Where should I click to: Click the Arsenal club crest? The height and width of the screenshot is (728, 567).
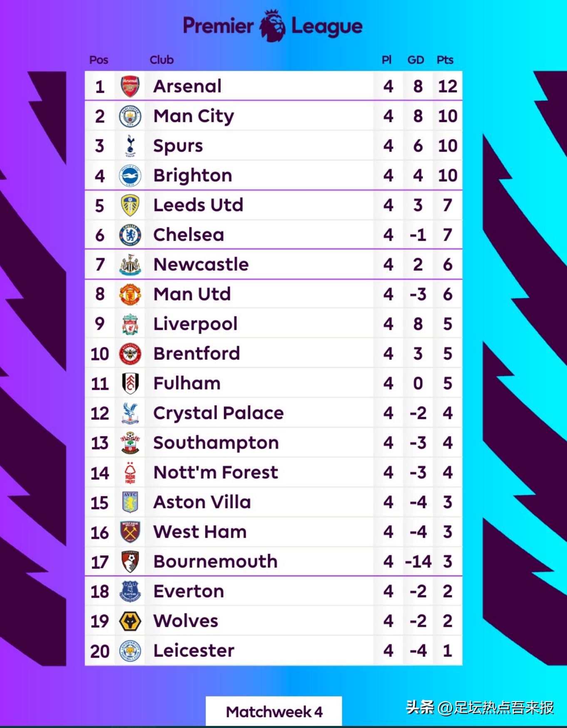click(130, 86)
